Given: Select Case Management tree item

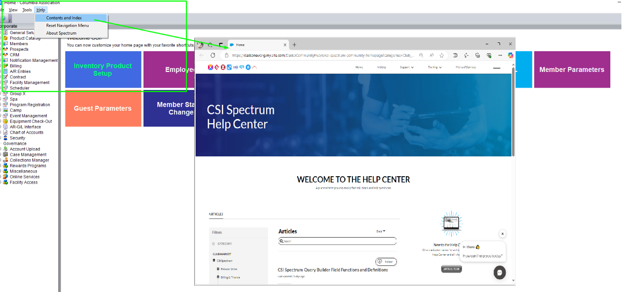Looking at the screenshot, I should (x=28, y=155).
